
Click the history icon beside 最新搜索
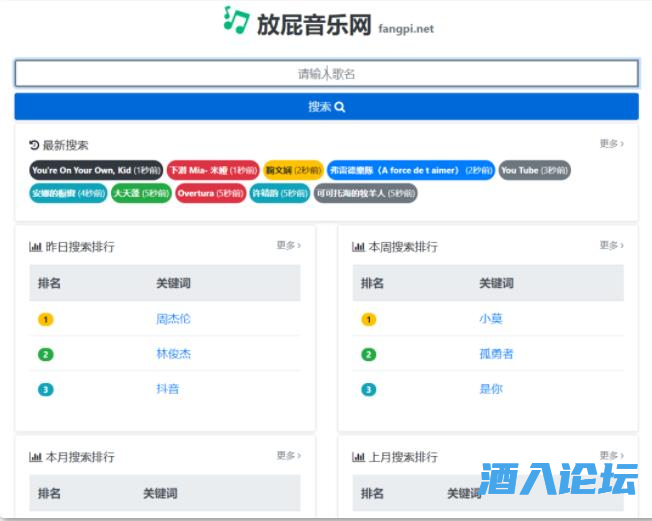point(35,145)
